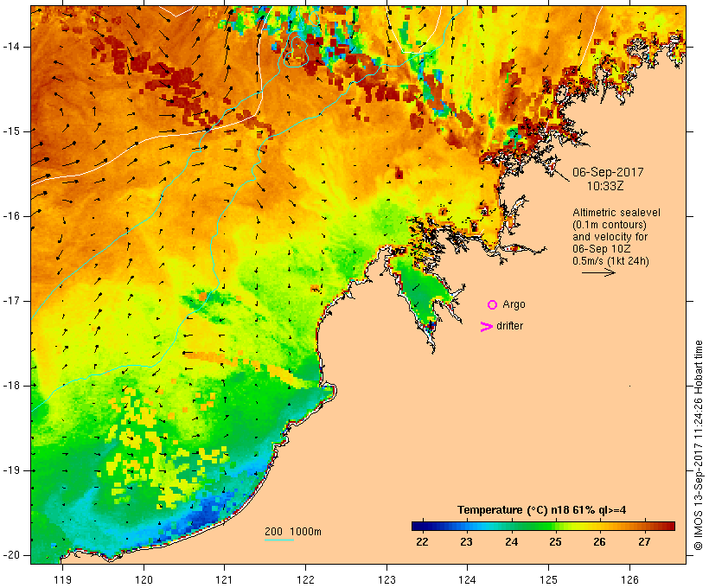
Task: Click the '-19' latitude axis label
Action: pyautogui.click(x=11, y=470)
